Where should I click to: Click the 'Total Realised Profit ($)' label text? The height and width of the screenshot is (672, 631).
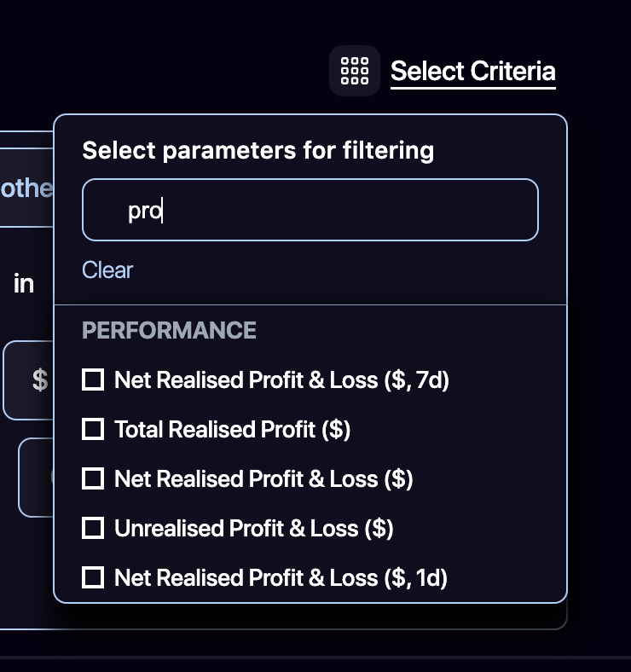click(x=232, y=429)
